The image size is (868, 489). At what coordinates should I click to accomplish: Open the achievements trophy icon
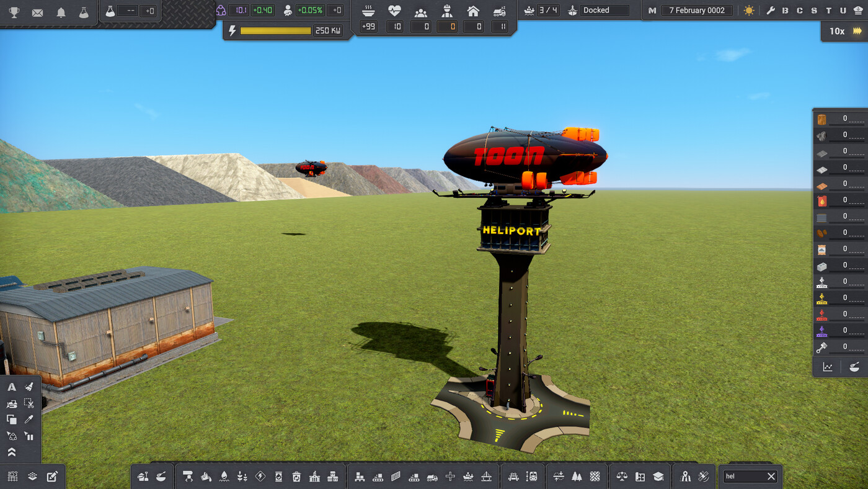[14, 12]
